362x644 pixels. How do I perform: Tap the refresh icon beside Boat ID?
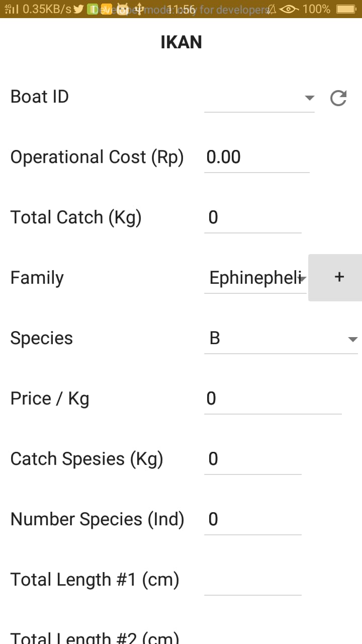[x=338, y=98]
